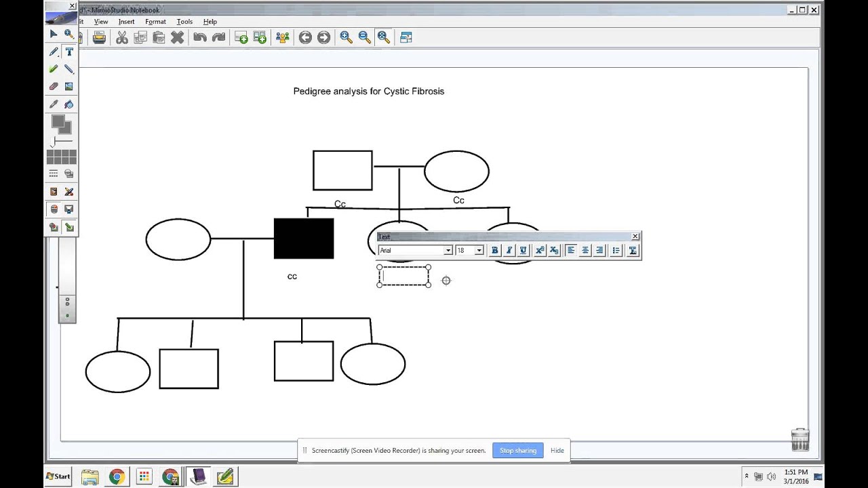Click inside the active dashed text box

pyautogui.click(x=403, y=276)
